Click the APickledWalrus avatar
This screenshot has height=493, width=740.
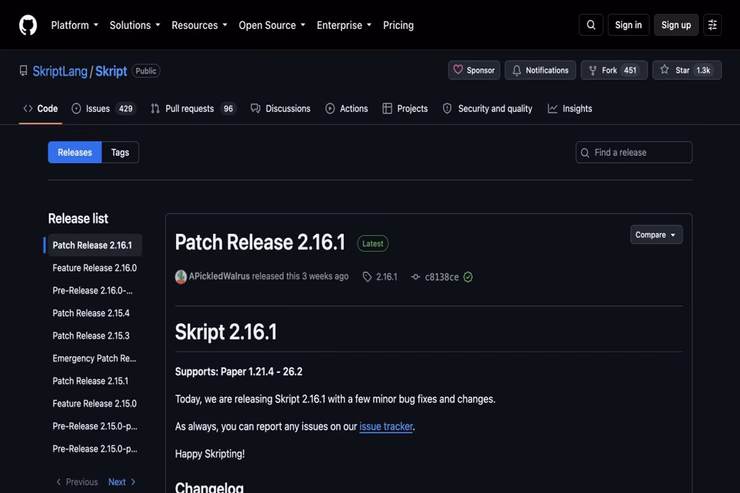tap(181, 277)
